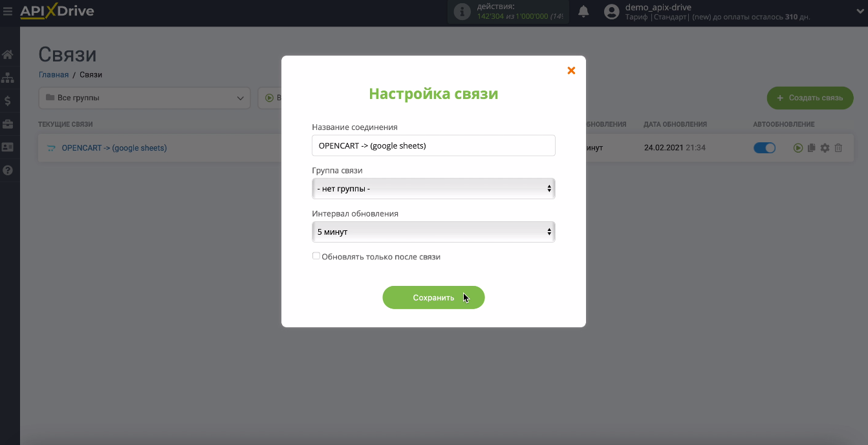The width and height of the screenshot is (868, 445).
Task: Toggle auto-update for the OPENCART connection
Action: tap(765, 148)
